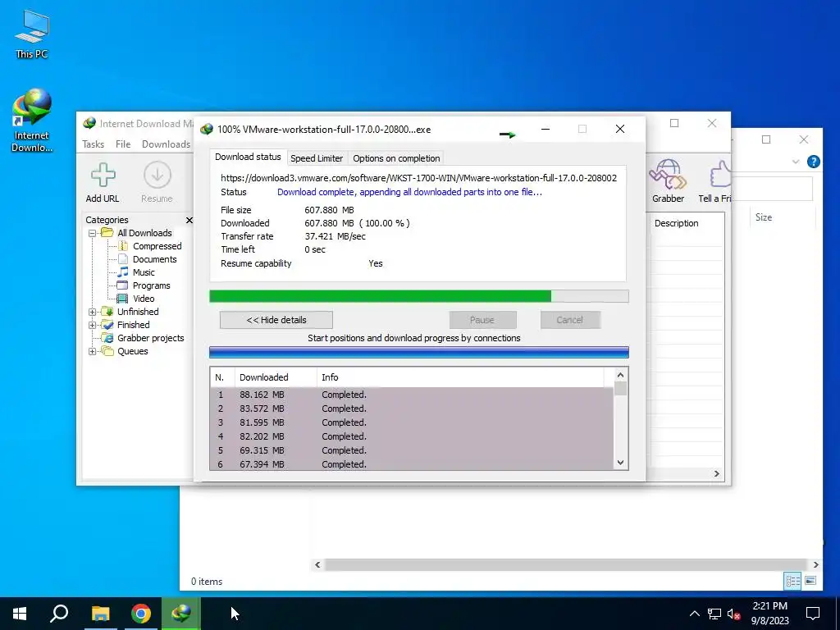This screenshot has width=840, height=630.
Task: Open the Options on completion tab
Action: click(396, 158)
